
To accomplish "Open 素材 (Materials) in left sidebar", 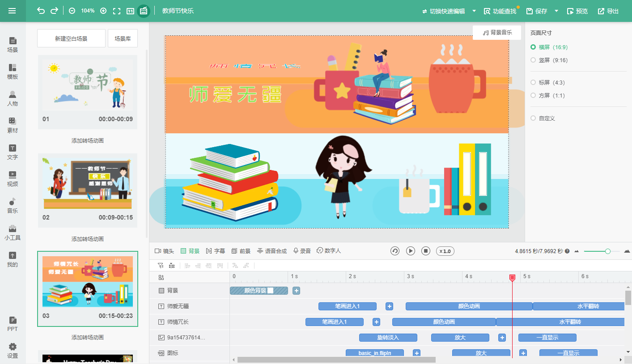I will (13, 125).
